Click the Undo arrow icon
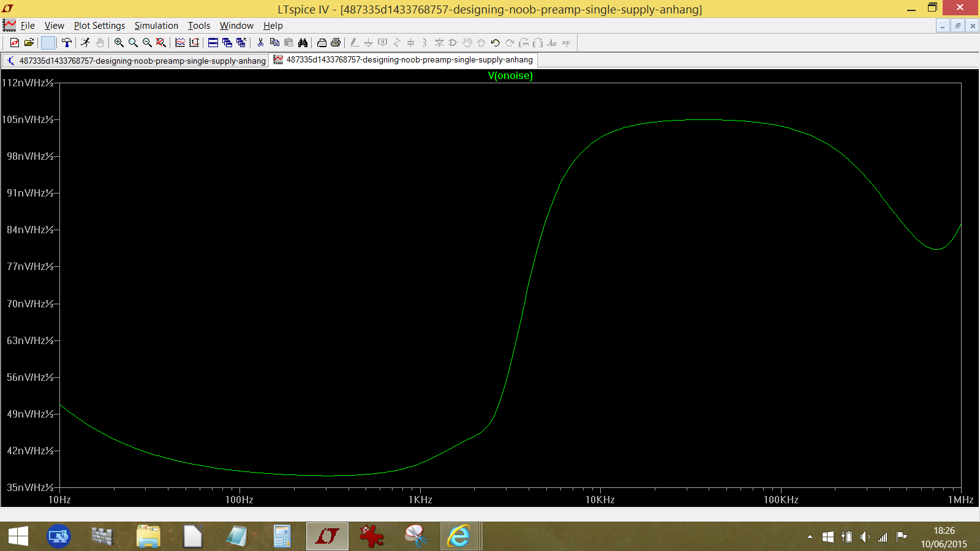The height and width of the screenshot is (551, 980). (x=496, y=43)
